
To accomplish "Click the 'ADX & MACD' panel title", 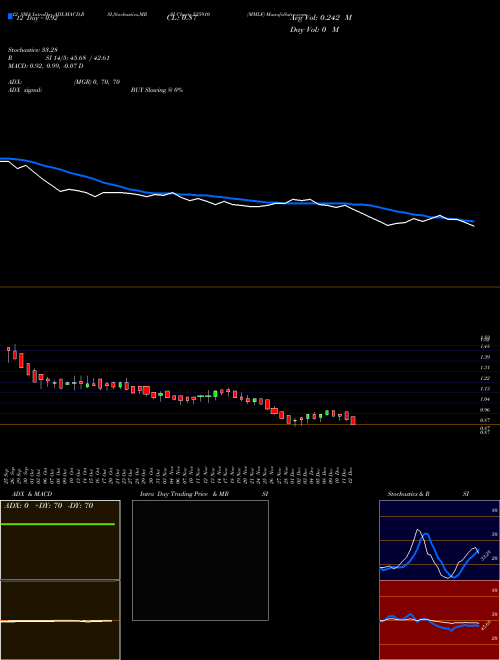I will 32,494.
